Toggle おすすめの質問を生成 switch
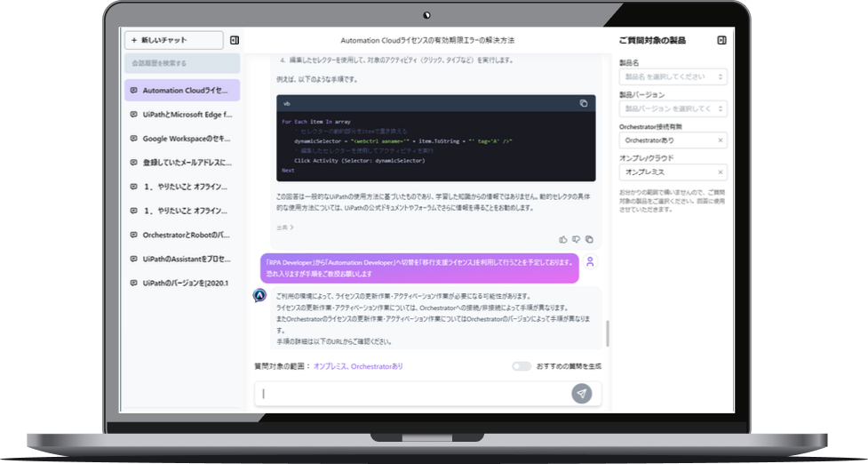868x464 pixels. pyautogui.click(x=522, y=366)
